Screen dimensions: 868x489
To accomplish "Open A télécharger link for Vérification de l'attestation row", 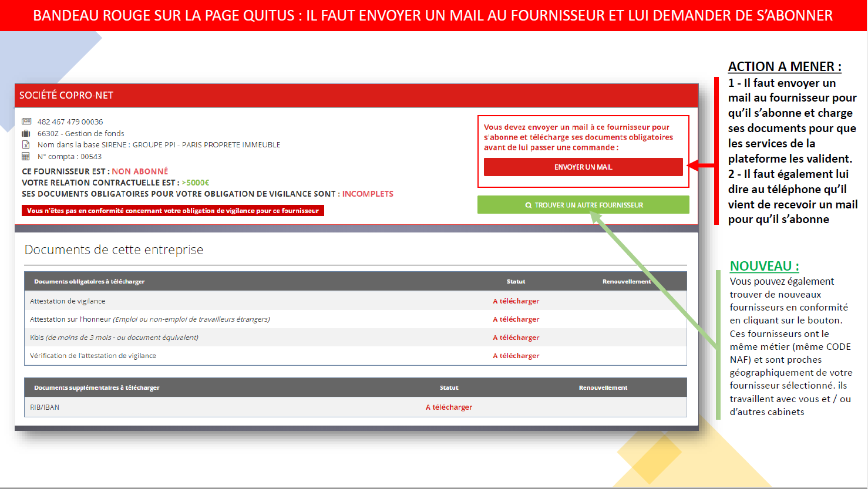I will coord(516,356).
